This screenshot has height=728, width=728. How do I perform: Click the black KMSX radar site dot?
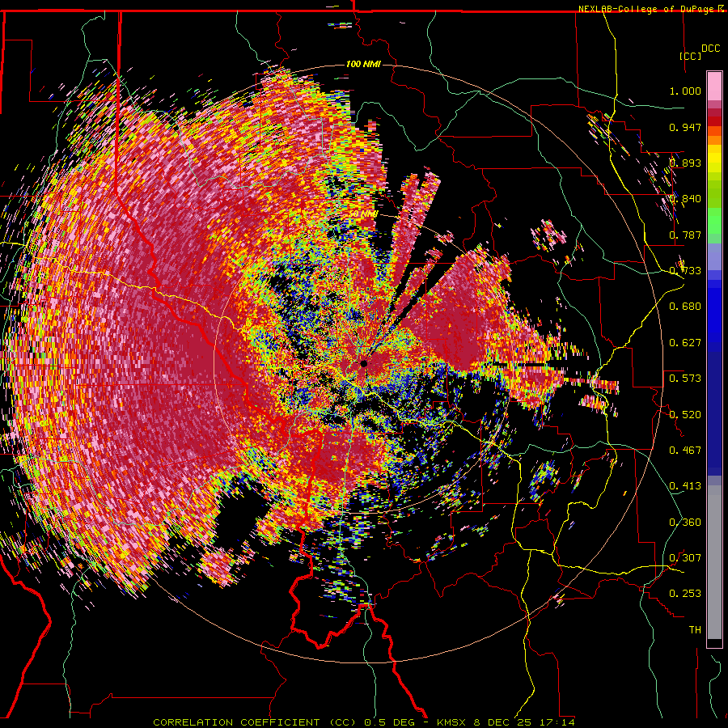click(363, 363)
